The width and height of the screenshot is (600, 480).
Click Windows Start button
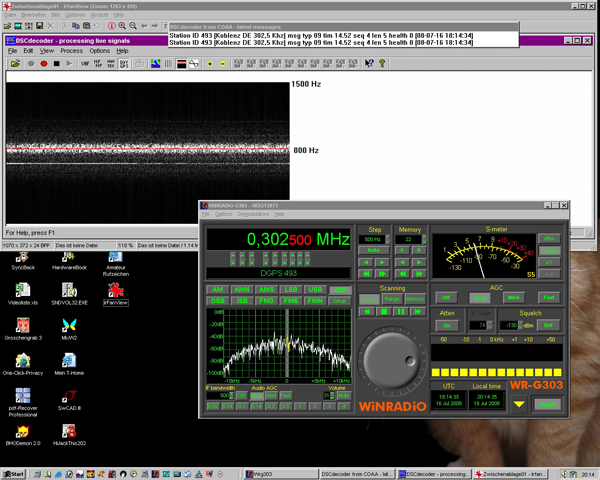tap(13, 474)
